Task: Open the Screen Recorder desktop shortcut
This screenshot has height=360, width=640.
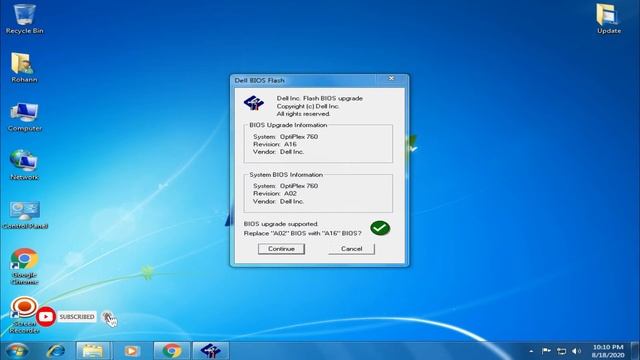Action: coord(24,315)
